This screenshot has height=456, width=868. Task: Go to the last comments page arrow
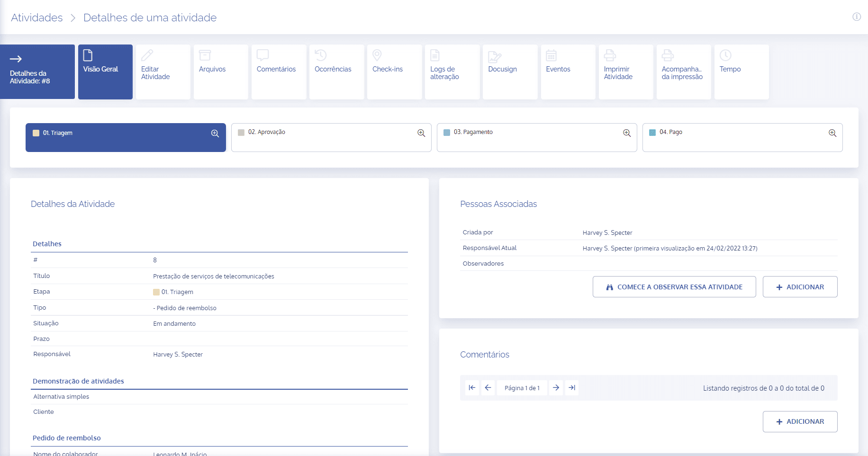pos(572,388)
